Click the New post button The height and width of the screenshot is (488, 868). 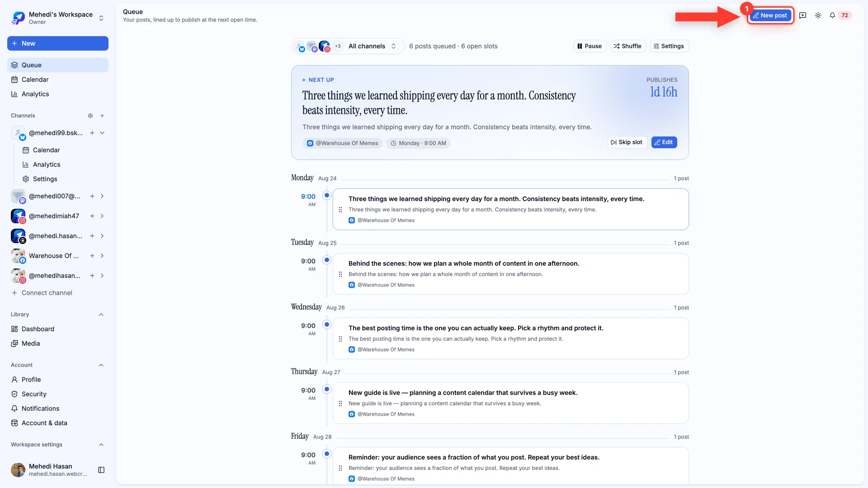(770, 15)
